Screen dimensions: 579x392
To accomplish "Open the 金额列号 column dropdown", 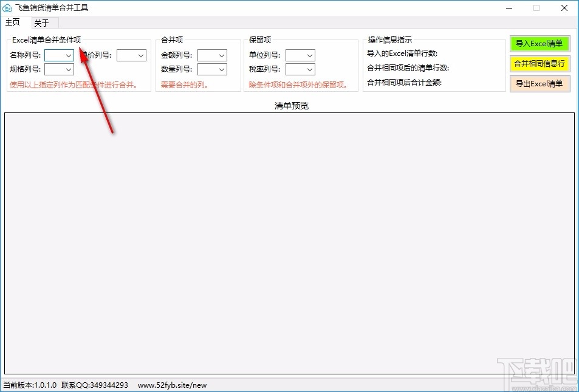I will pyautogui.click(x=221, y=55).
